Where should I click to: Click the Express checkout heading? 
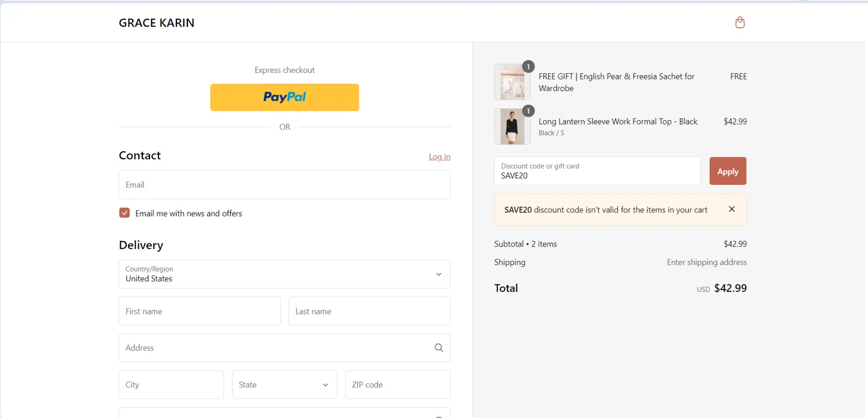point(285,70)
